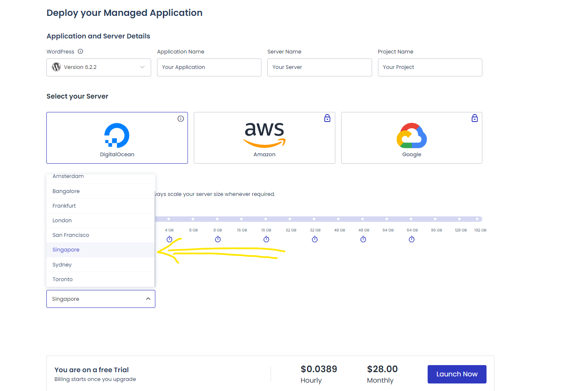This screenshot has width=588, height=391.
Task: Click 'Application and Server Details' heading
Action: pyautogui.click(x=98, y=36)
